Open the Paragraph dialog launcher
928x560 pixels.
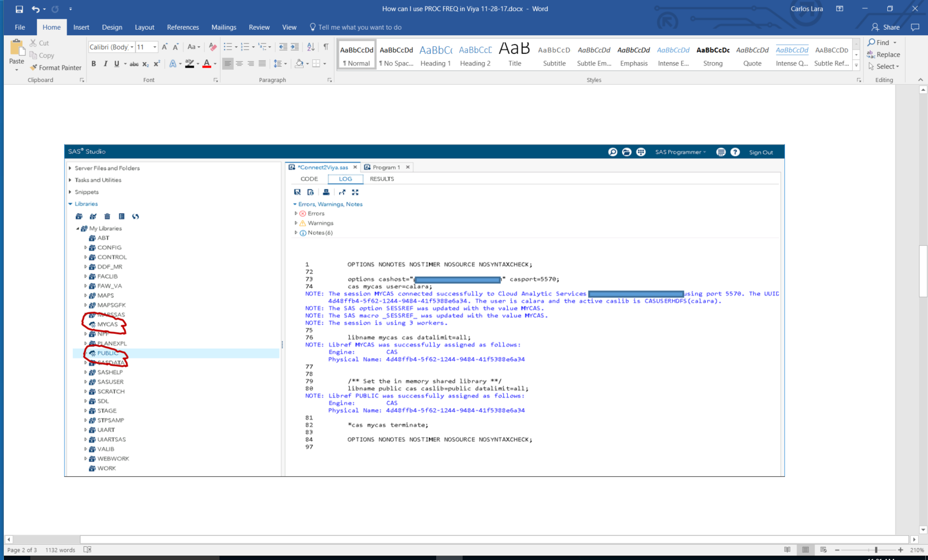pyautogui.click(x=330, y=80)
